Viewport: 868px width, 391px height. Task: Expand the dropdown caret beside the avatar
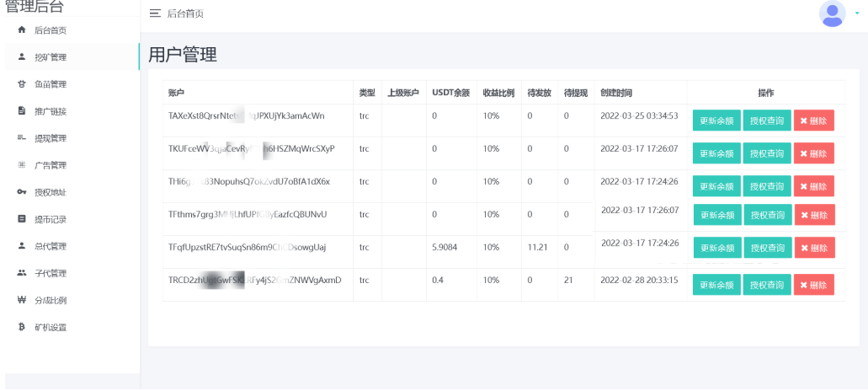858,13
